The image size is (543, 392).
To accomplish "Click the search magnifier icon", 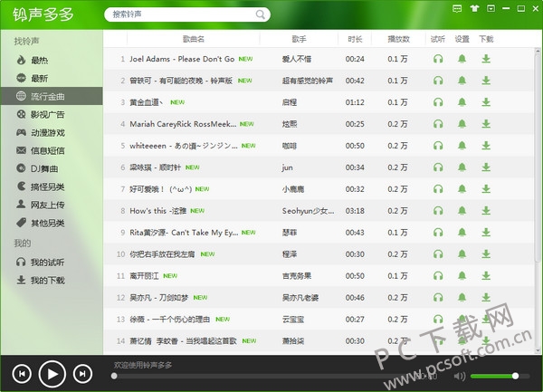I will point(260,14).
